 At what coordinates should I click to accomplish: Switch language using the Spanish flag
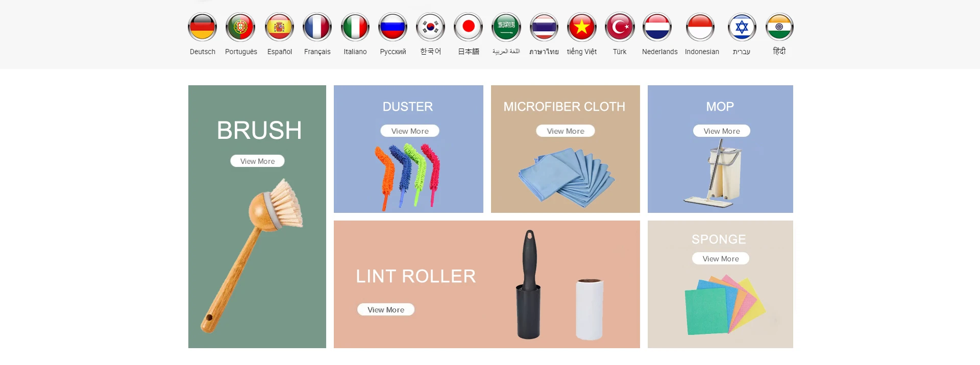pyautogui.click(x=279, y=27)
